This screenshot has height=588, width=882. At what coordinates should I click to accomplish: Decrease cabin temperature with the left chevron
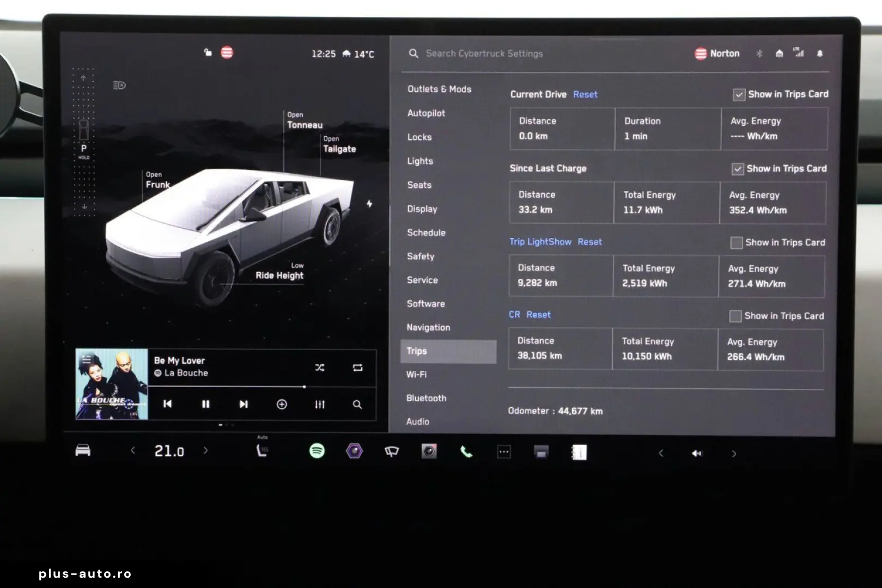132,450
